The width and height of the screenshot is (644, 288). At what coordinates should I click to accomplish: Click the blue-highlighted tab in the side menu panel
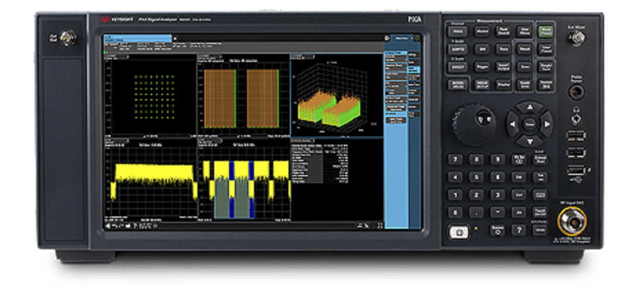414,70
